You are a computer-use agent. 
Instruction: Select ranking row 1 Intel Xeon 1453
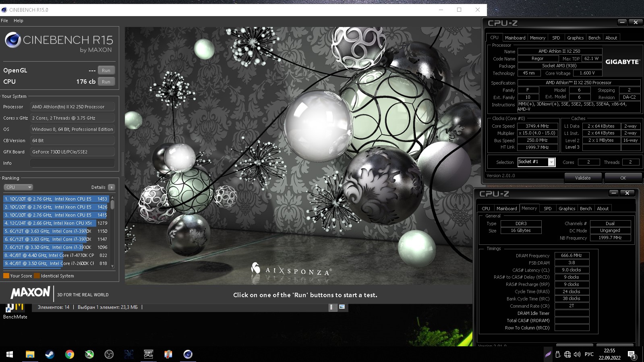(x=56, y=199)
